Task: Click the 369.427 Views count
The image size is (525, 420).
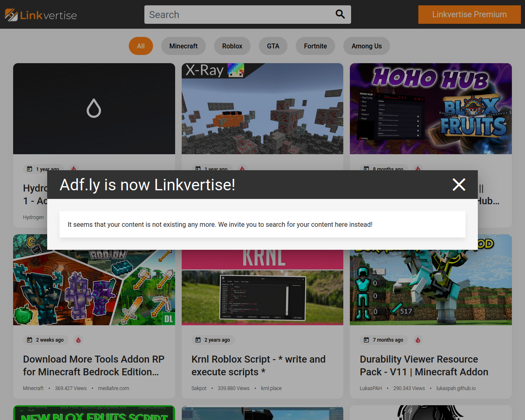Action: [x=71, y=388]
